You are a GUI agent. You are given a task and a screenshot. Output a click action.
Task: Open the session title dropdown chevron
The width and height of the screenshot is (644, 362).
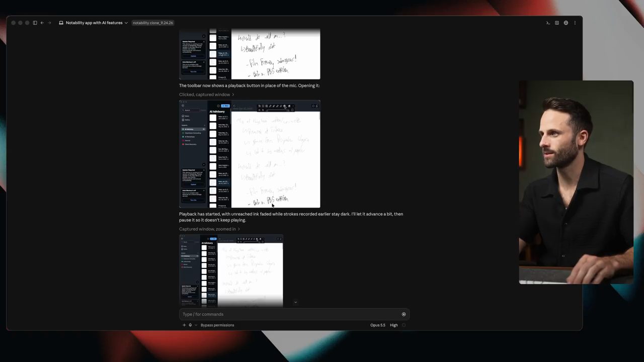click(126, 23)
